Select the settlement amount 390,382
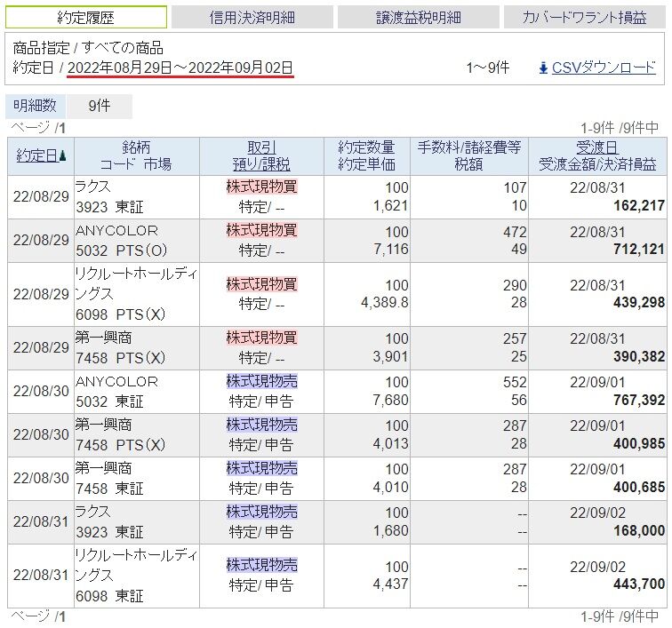672x628 pixels. [x=639, y=356]
